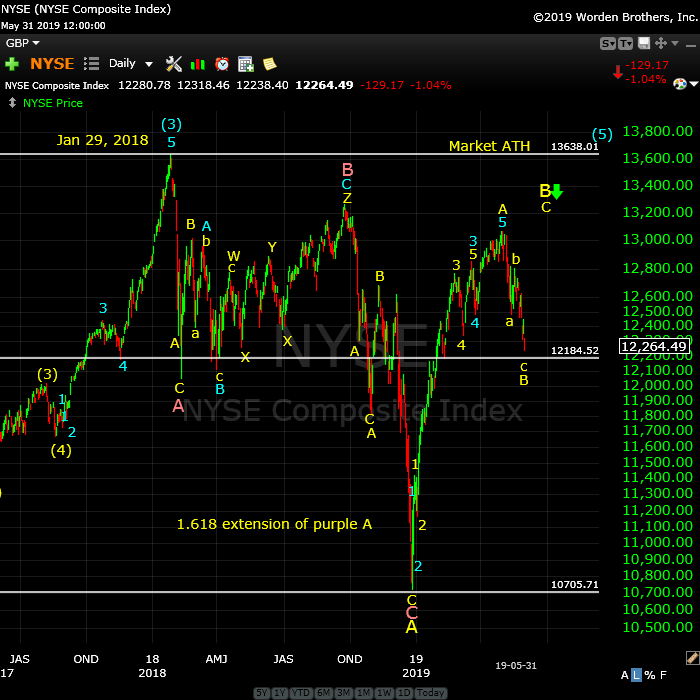The image size is (700, 700).
Task: Click the 2018 year label on time axis
Action: pos(152,673)
